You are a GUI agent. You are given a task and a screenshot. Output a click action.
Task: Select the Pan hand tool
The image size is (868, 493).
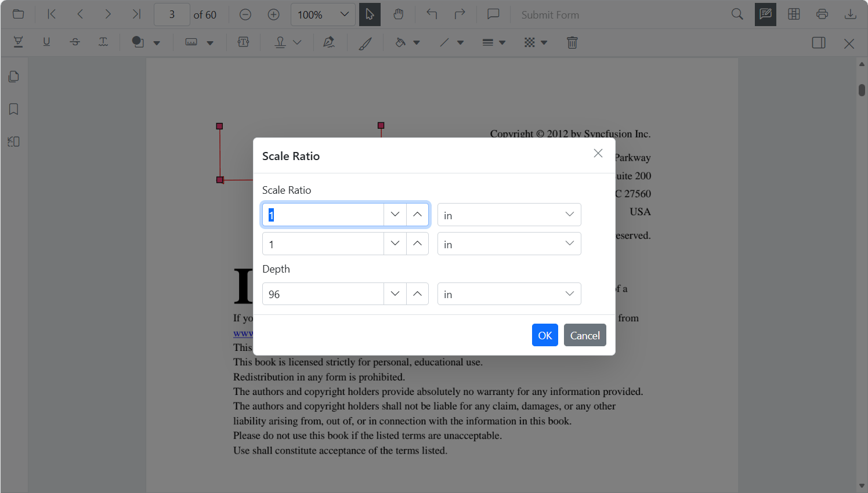[x=398, y=14]
